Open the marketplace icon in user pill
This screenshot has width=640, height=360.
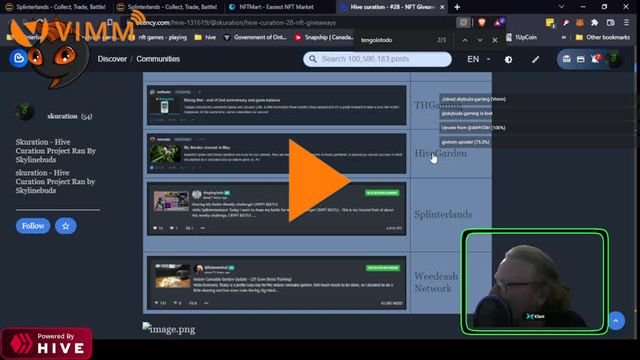(x=567, y=60)
